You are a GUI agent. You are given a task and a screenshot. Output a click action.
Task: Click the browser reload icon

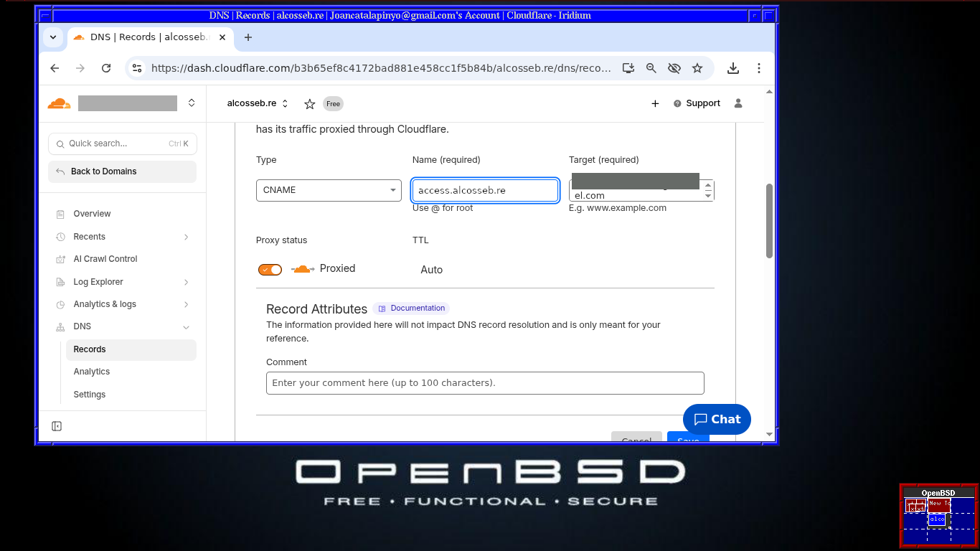106,68
